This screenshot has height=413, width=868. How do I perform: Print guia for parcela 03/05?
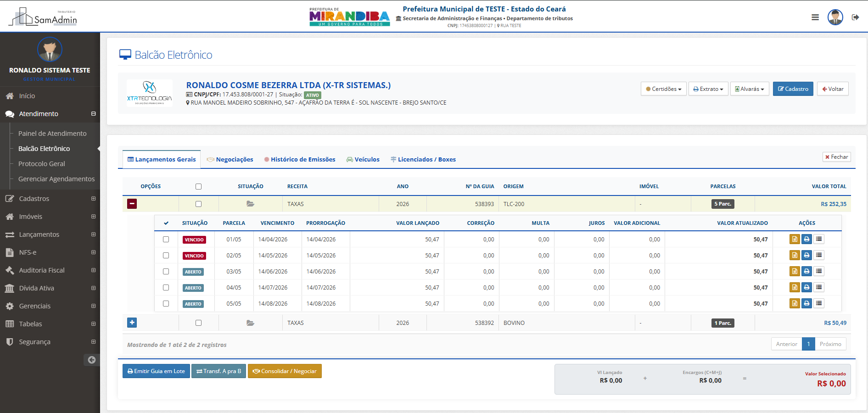(x=806, y=271)
